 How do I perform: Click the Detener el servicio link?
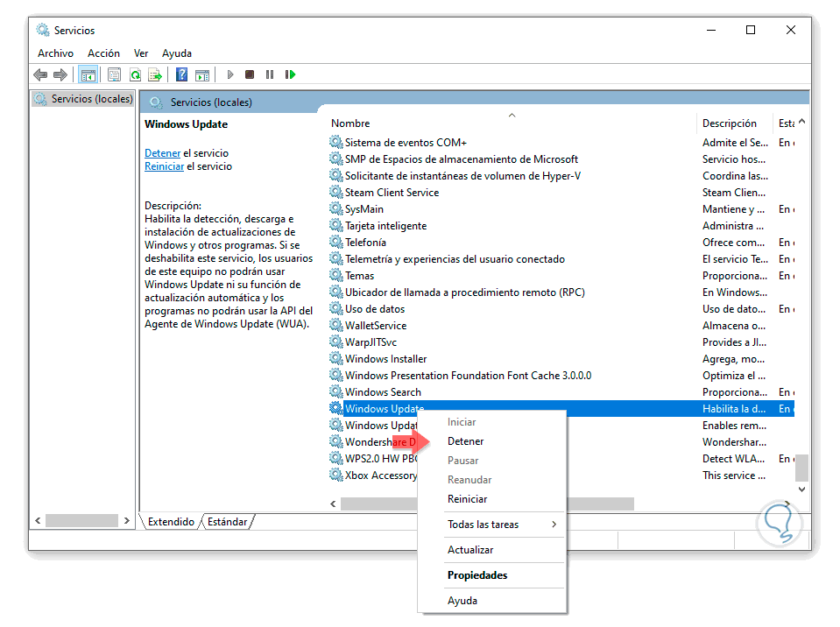[x=162, y=153]
